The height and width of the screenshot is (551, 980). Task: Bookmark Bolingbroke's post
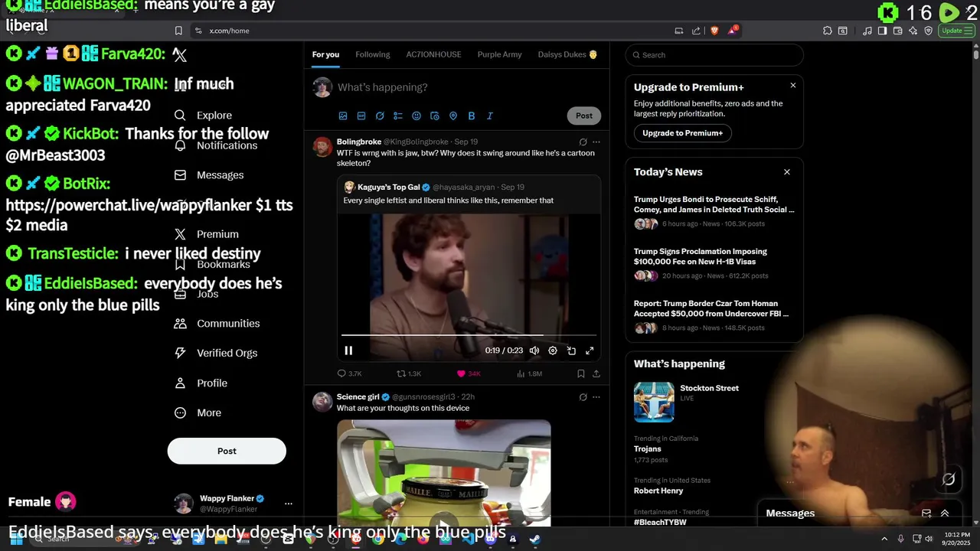(x=580, y=373)
